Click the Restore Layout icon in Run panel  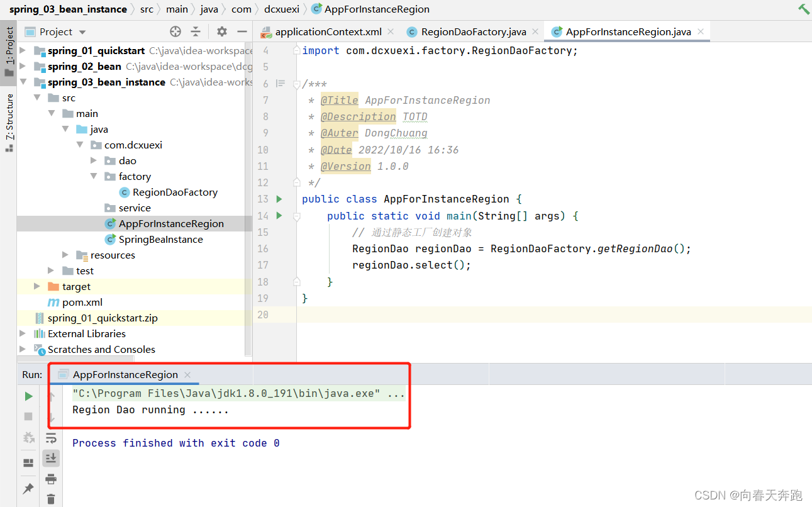[x=28, y=463]
